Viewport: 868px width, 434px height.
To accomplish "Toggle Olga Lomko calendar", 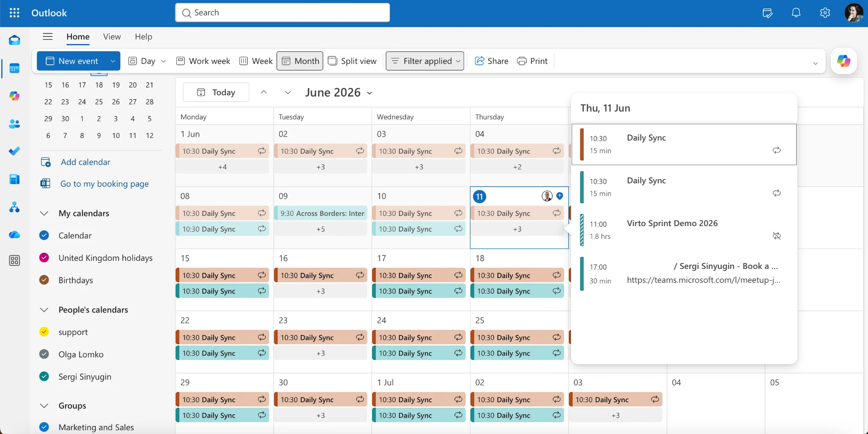I will click(x=44, y=354).
